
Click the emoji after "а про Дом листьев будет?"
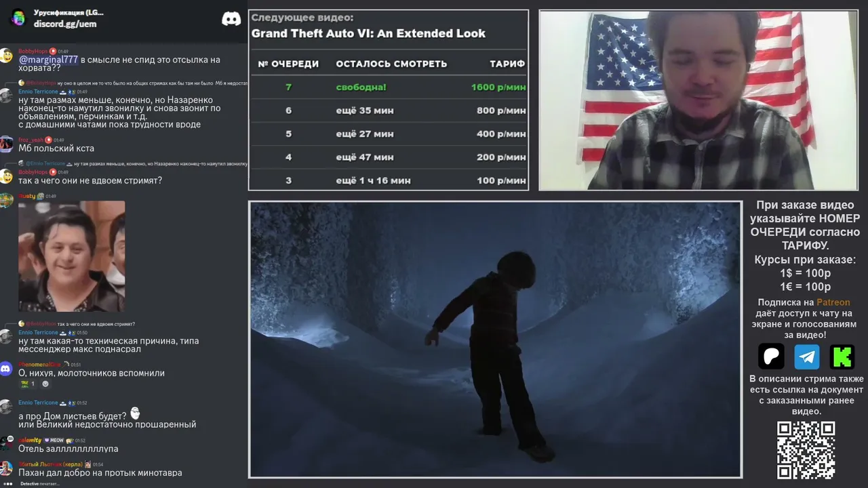pos(135,413)
